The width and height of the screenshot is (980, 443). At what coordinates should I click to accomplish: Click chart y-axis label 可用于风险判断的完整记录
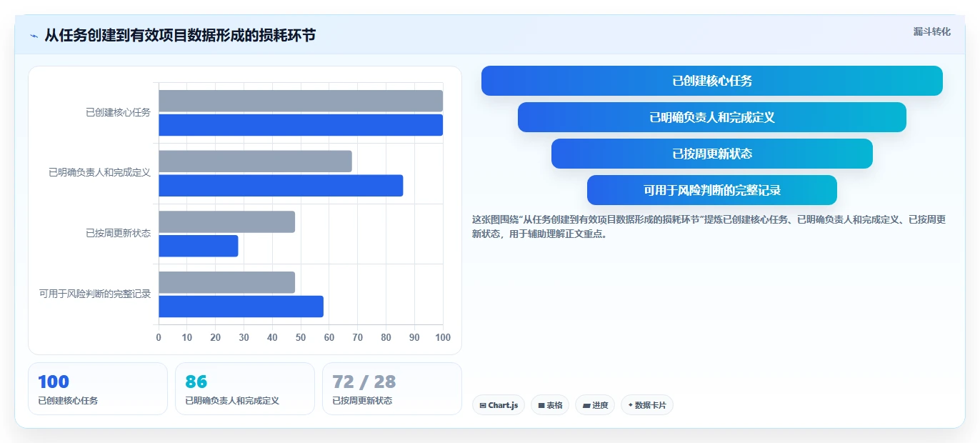(95, 294)
